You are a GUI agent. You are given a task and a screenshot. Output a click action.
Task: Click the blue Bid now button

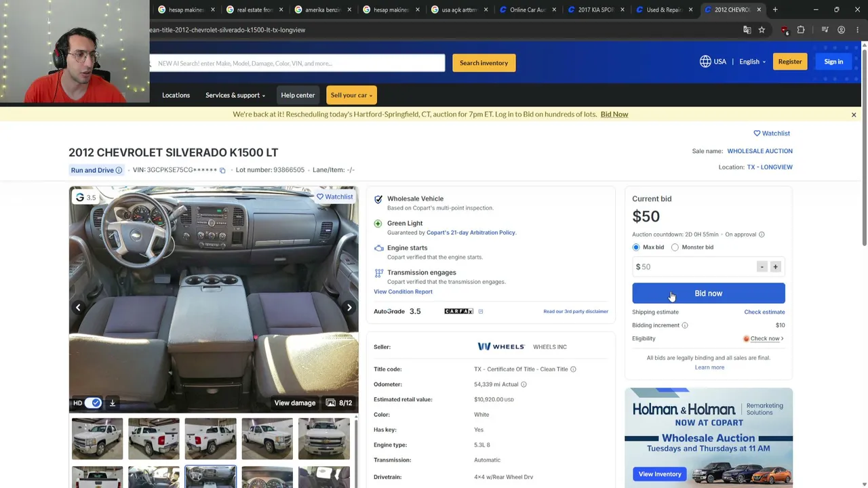click(709, 293)
